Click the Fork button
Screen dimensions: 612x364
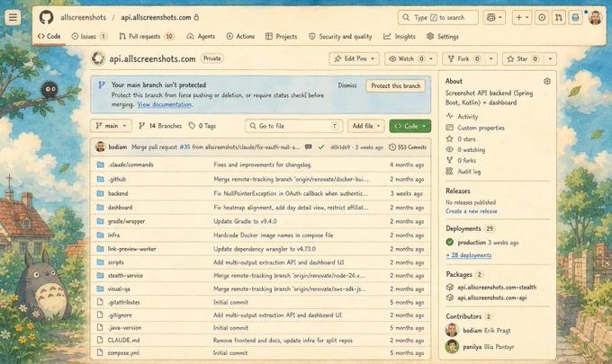[x=463, y=58]
